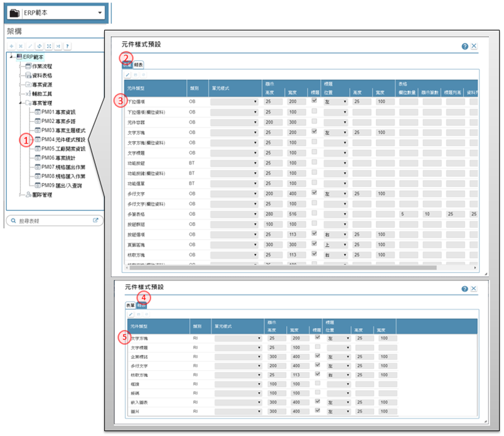The width and height of the screenshot is (504, 436).
Task: Collapse the 專案管理 tree node arrow
Action: click(21, 103)
